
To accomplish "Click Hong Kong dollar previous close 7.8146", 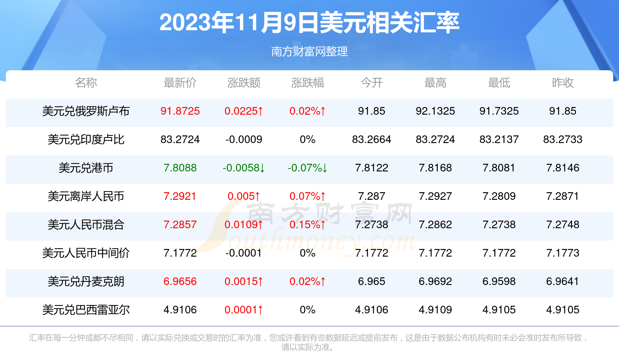I will [x=563, y=168].
